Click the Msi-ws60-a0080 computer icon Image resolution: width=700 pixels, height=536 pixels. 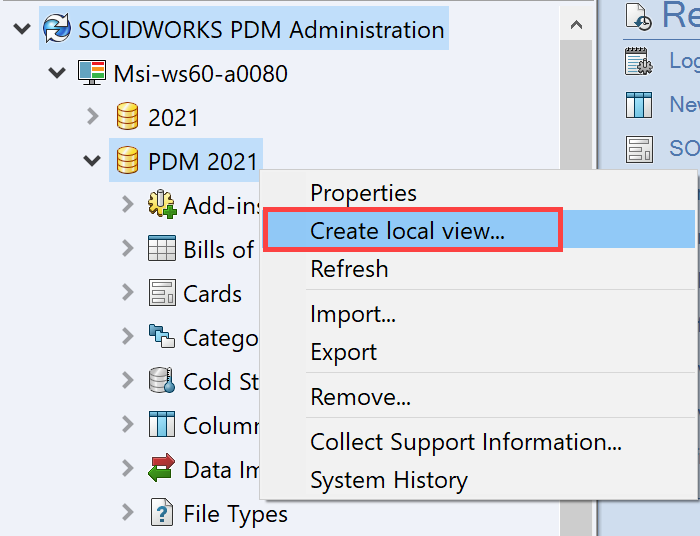[x=92, y=74]
